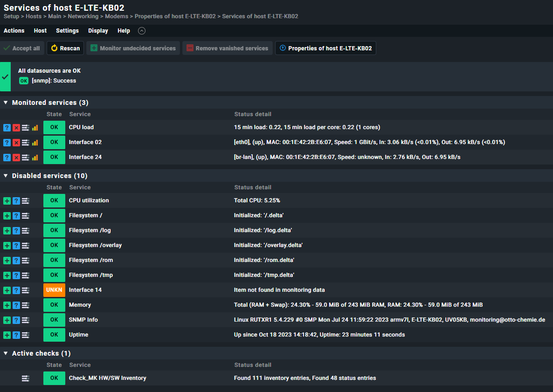Collapse the Disabled services section

point(6,176)
